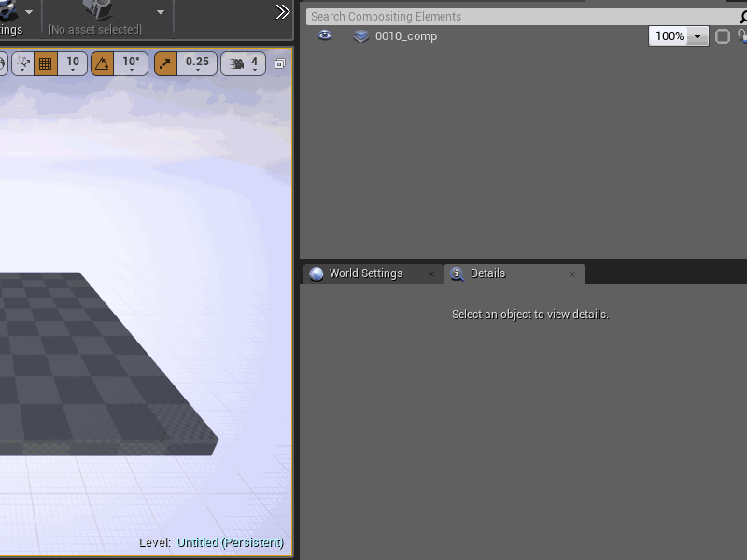
Task: Maximize the viewport
Action: [278, 63]
